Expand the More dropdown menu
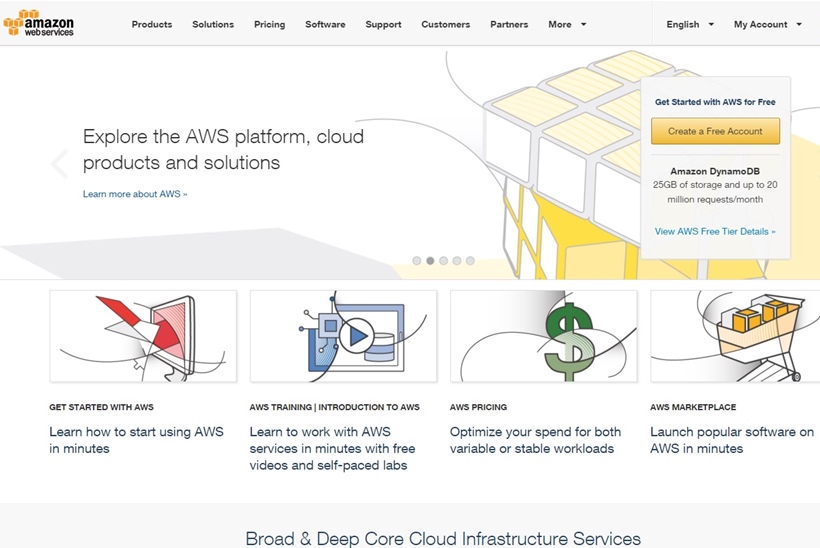Screen dimensions: 820x548 [567, 24]
